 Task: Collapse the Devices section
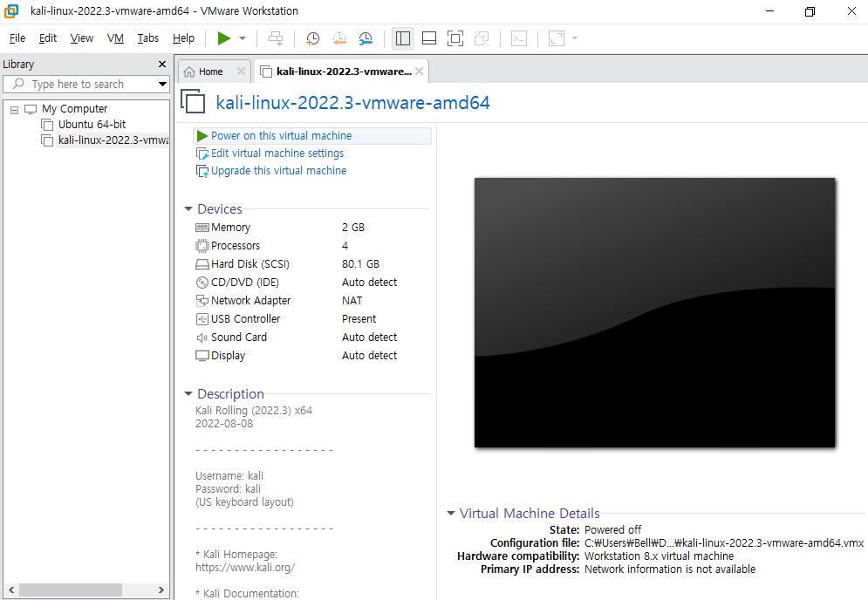coord(188,208)
